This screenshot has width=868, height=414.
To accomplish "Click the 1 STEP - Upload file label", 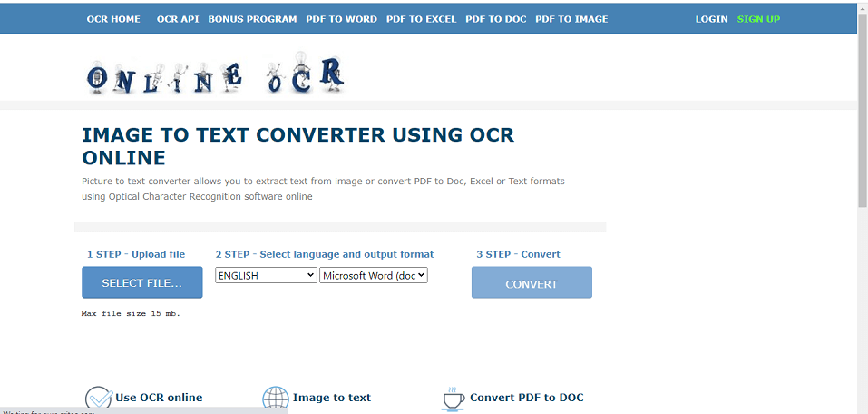I will 136,254.
